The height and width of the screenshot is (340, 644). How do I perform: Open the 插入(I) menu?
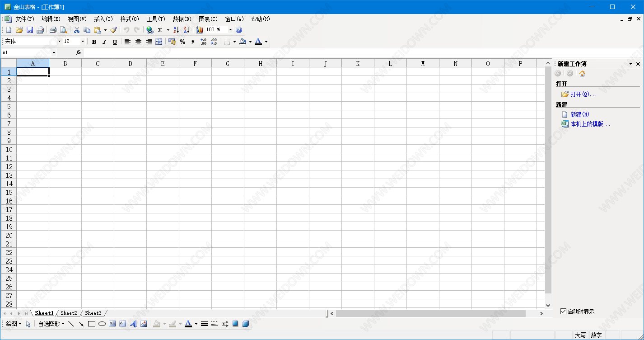(103, 19)
